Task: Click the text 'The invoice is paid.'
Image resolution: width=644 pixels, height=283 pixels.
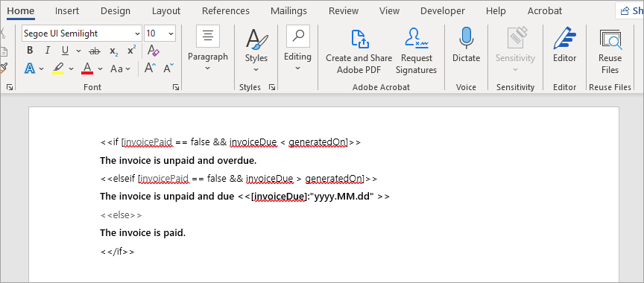Action: tap(143, 233)
